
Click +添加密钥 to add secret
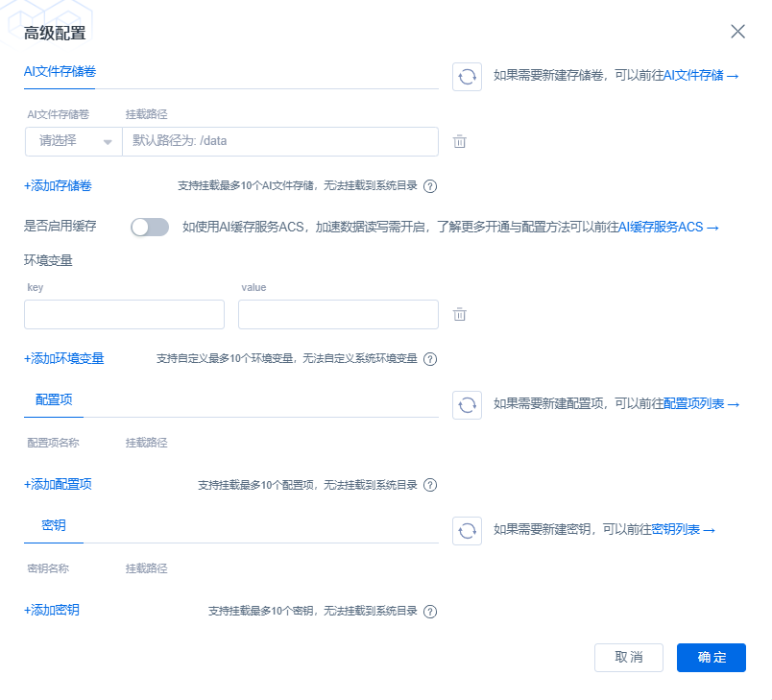pos(52,611)
